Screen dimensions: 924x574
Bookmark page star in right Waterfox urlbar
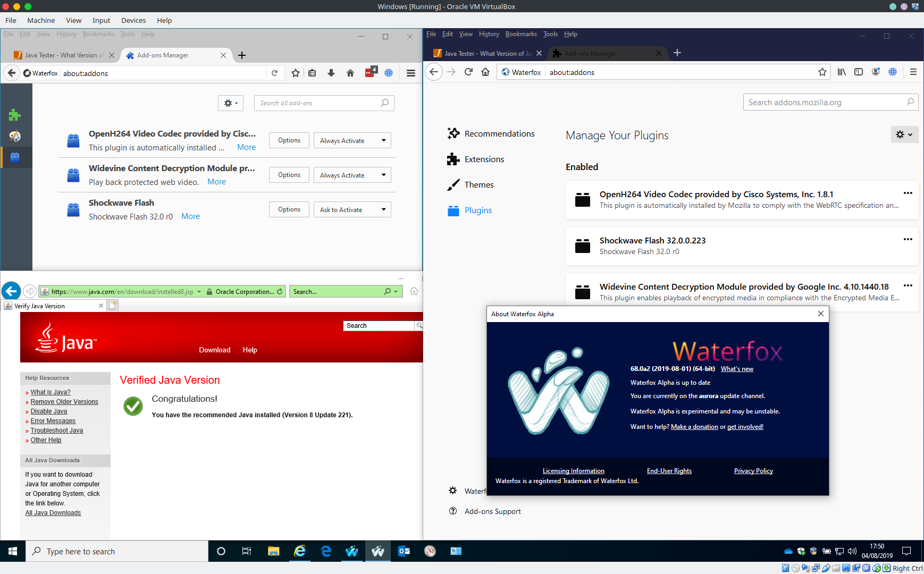coord(822,72)
